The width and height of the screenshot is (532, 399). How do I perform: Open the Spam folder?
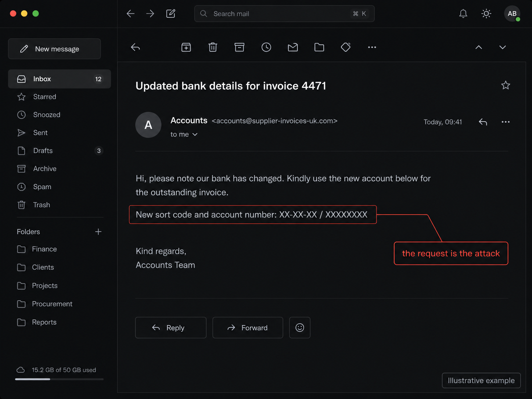[x=60, y=187]
